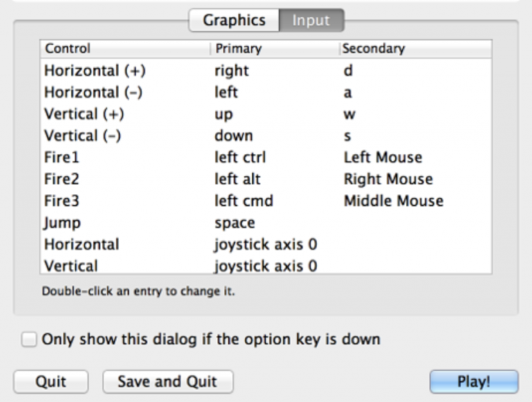The width and height of the screenshot is (532, 402).
Task: Click the Secondary column header
Action: pyautogui.click(x=373, y=49)
